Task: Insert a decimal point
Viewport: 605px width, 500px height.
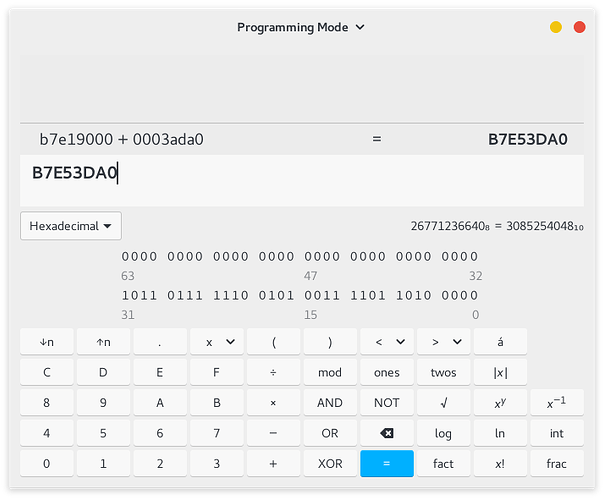Action: [160, 342]
